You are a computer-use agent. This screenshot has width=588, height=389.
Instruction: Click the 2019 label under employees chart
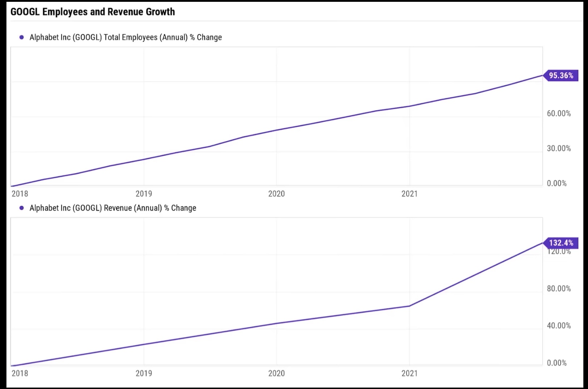[x=144, y=194]
